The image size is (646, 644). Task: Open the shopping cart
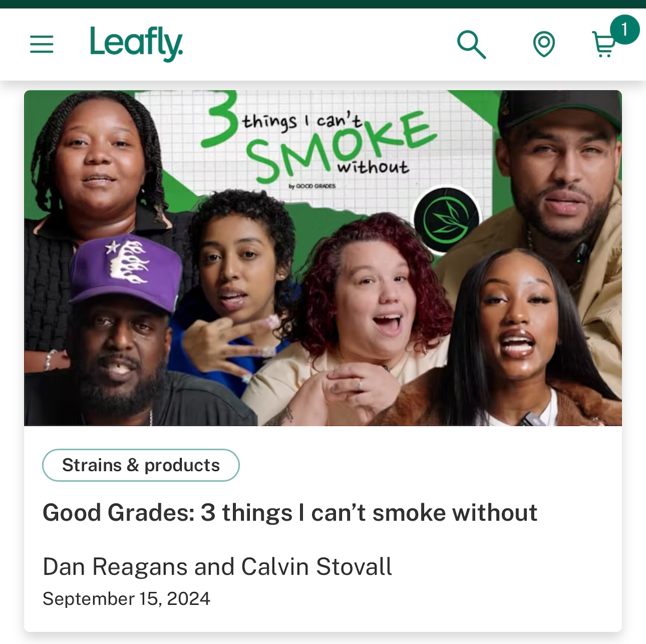pos(603,45)
